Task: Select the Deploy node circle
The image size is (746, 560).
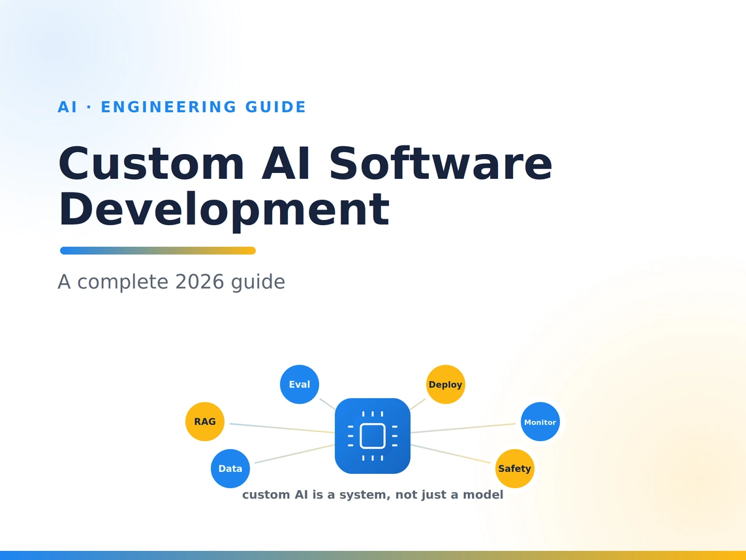Action: point(445,384)
